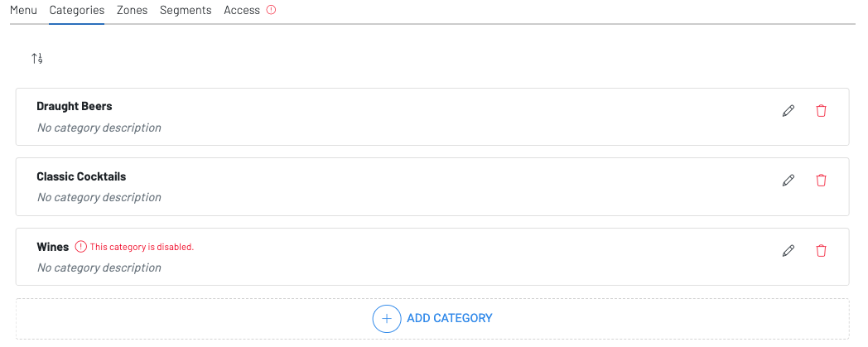Edit the Draught Beers category
This screenshot has height=347, width=868.
click(x=788, y=111)
